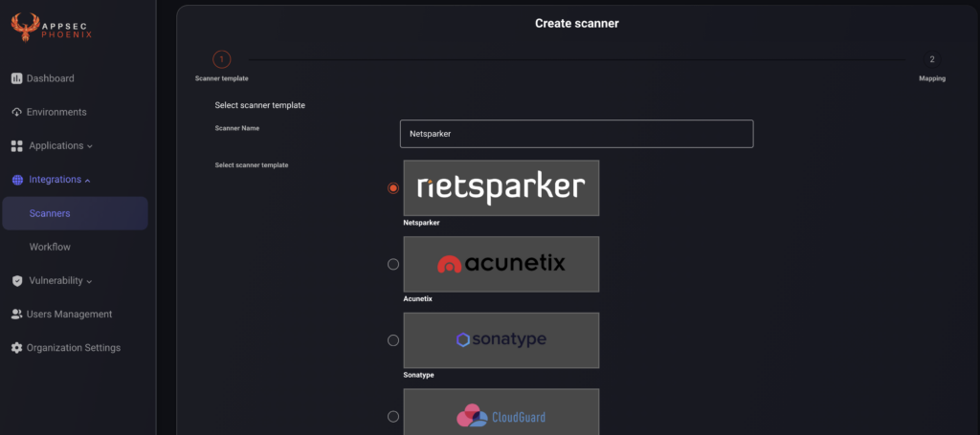Open Organization Settings page
The height and width of the screenshot is (435, 980).
73,348
